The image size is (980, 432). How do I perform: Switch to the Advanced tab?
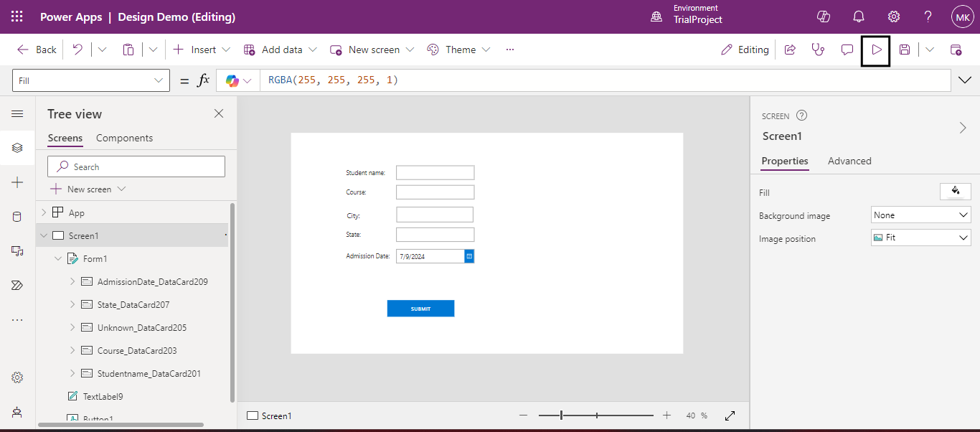(x=849, y=161)
